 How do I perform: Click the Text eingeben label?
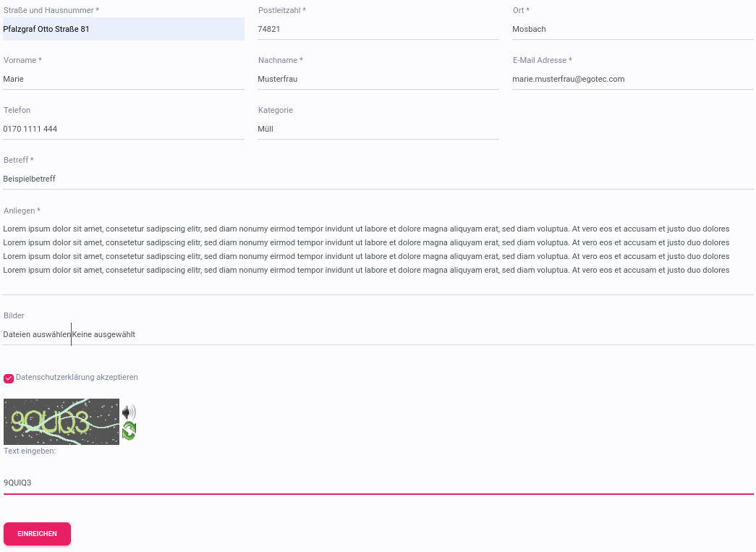pyautogui.click(x=30, y=451)
